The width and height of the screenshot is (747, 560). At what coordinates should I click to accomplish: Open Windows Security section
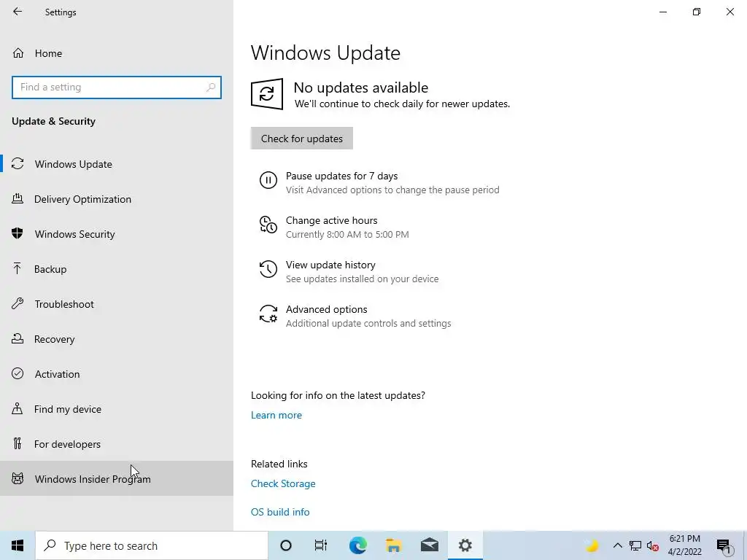pos(117,234)
